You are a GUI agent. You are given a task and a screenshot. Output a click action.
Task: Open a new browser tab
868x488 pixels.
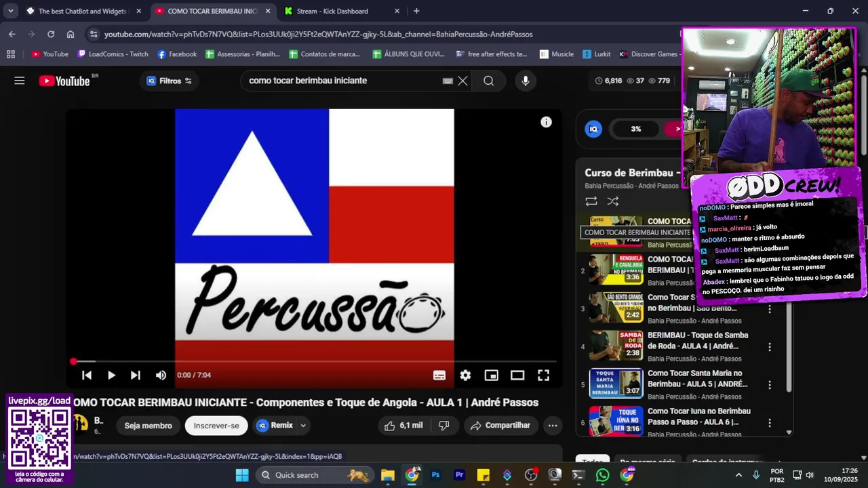pyautogui.click(x=416, y=11)
